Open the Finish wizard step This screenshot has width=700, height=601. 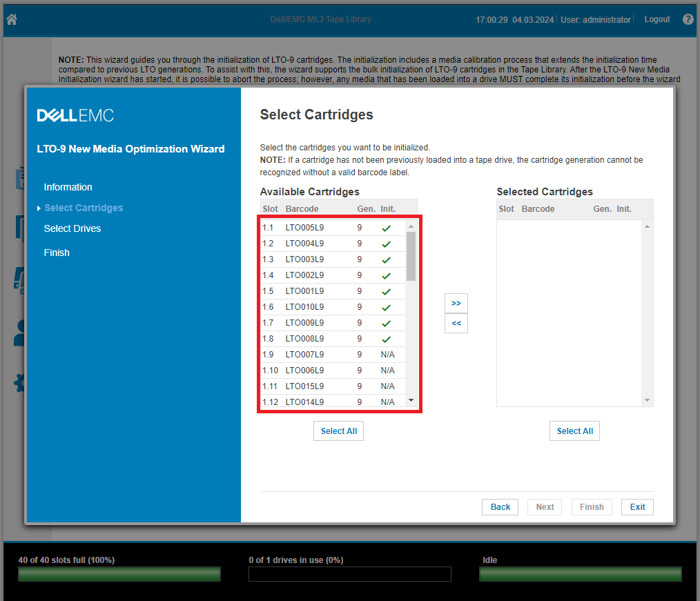click(x=57, y=253)
